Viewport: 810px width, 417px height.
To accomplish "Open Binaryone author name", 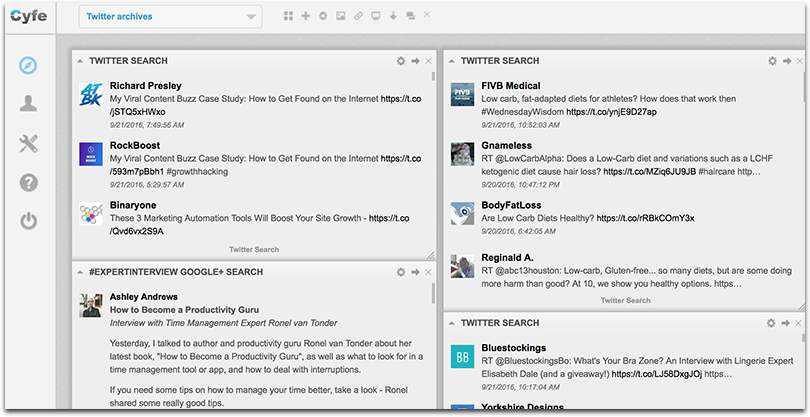I will pyautogui.click(x=133, y=205).
